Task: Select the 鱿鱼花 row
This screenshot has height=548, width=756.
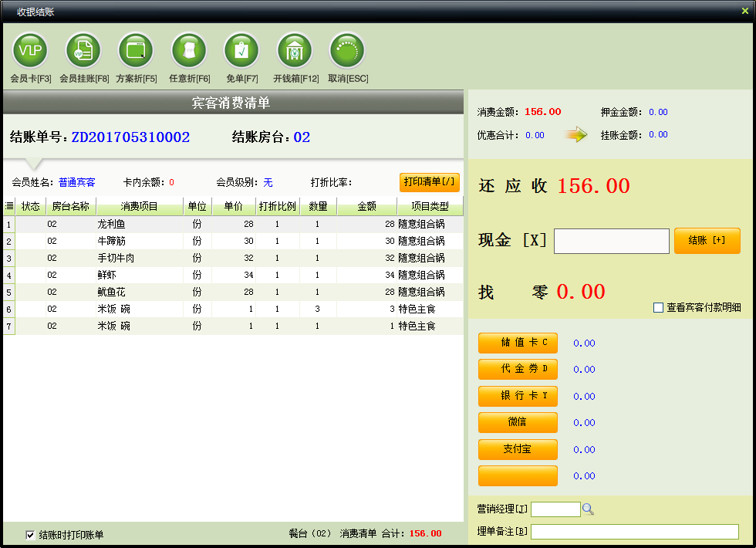Action: coord(233,292)
